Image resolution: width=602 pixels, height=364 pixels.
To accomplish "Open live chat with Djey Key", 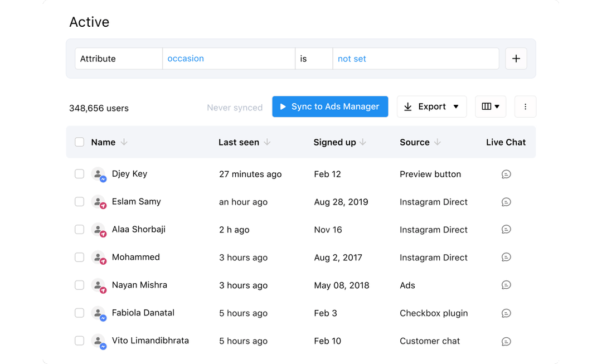I will [506, 174].
